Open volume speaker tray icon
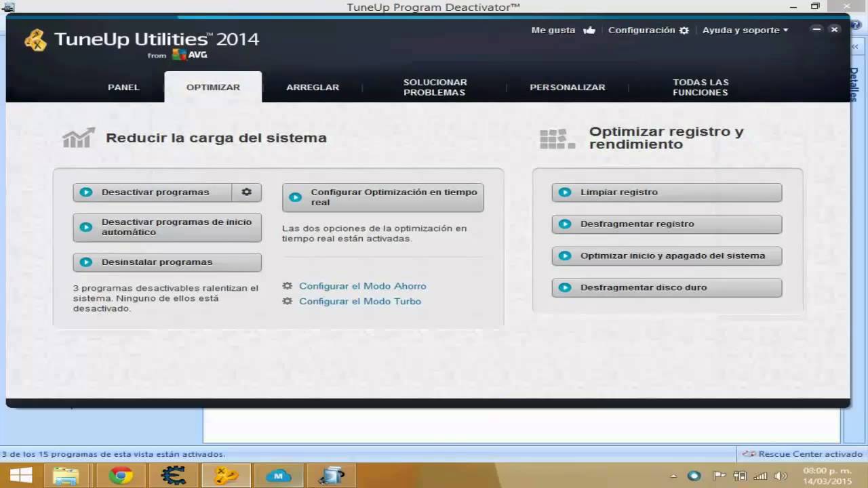 point(780,476)
